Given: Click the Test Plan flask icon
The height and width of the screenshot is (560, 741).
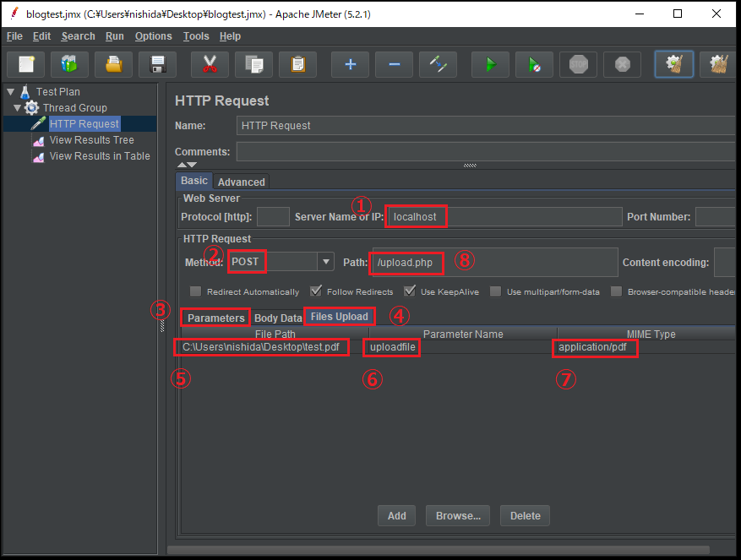Looking at the screenshot, I should click(x=25, y=92).
